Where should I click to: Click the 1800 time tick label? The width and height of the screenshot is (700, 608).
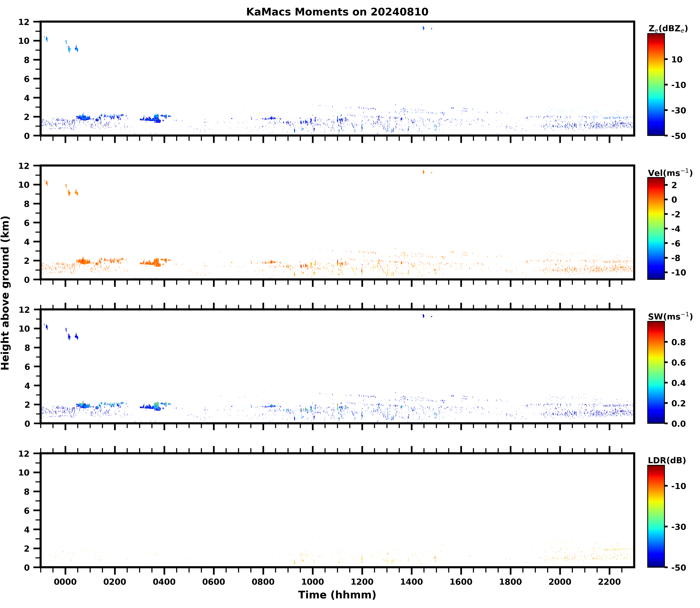point(510,582)
